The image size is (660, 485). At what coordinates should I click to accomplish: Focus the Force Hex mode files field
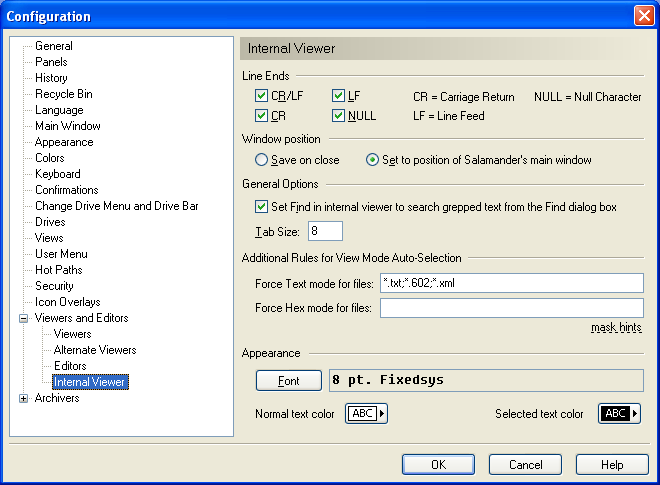tap(511, 308)
